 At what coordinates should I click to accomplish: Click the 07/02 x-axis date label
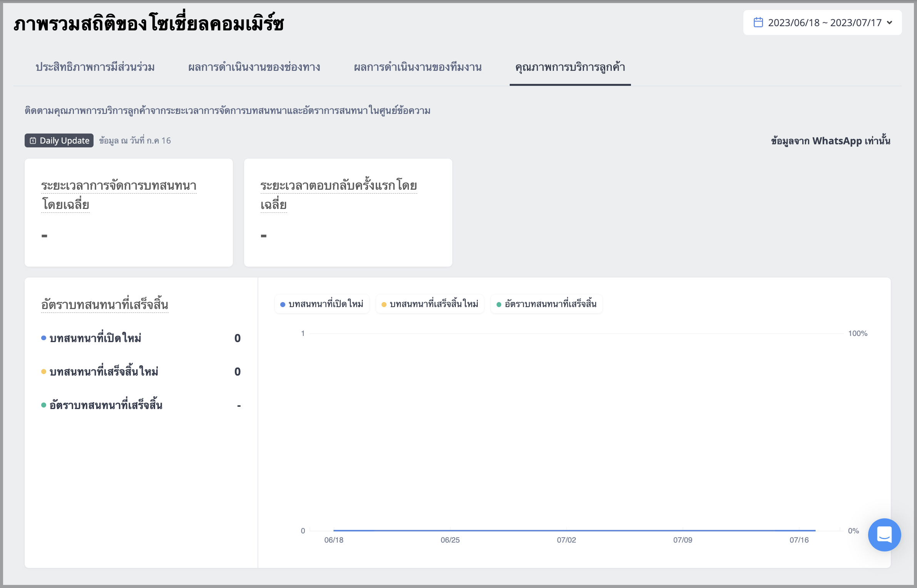pyautogui.click(x=566, y=540)
